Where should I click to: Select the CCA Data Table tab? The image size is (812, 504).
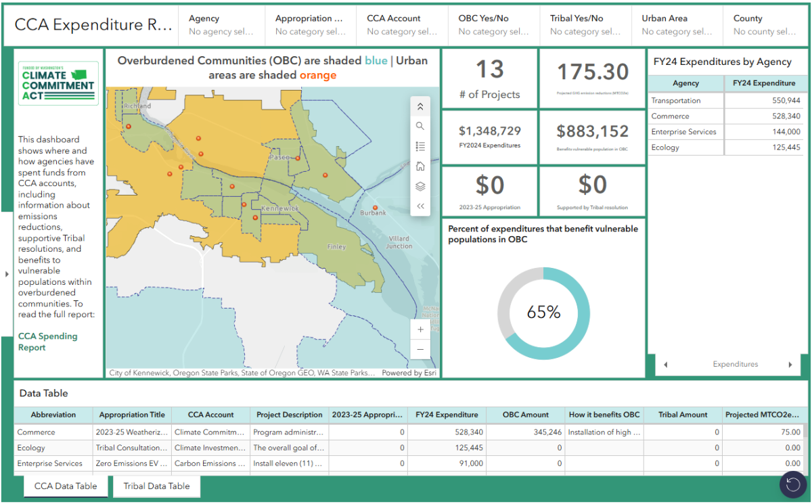coord(66,486)
